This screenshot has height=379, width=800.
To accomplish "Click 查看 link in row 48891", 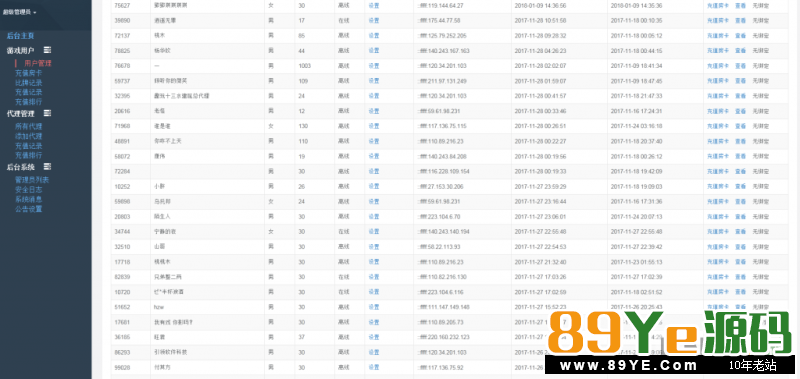I will pyautogui.click(x=740, y=141).
